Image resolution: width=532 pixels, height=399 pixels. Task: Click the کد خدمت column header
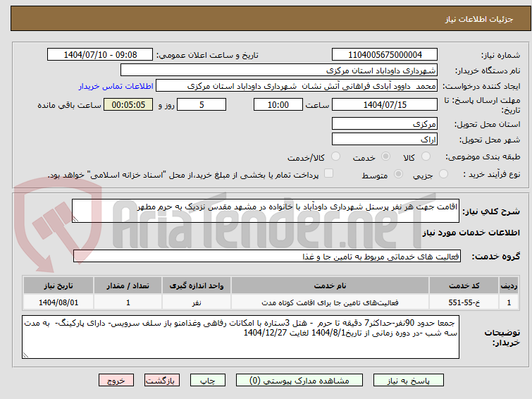[x=464, y=286]
